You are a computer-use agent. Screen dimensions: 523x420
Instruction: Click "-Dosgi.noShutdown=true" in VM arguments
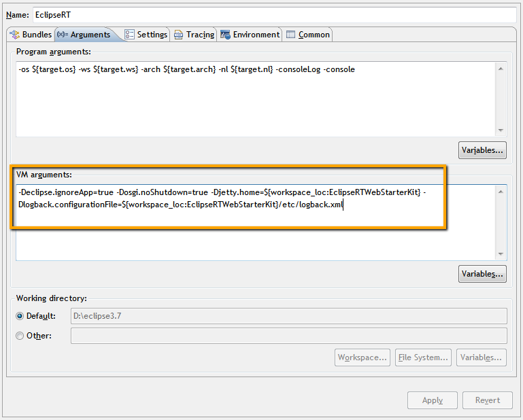(x=162, y=192)
